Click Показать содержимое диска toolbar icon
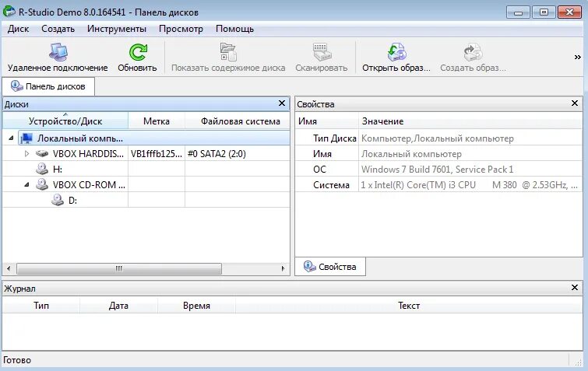This screenshot has height=371, width=588. point(228,52)
